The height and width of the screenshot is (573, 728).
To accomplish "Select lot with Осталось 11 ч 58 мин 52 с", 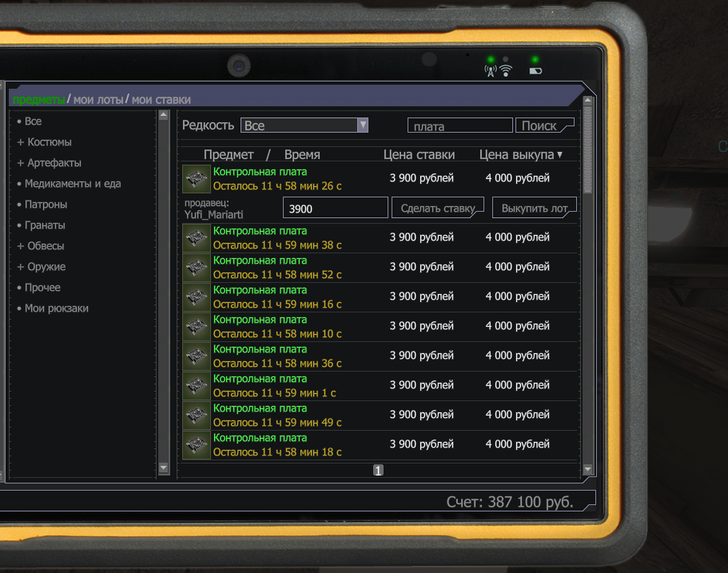I will (x=380, y=268).
